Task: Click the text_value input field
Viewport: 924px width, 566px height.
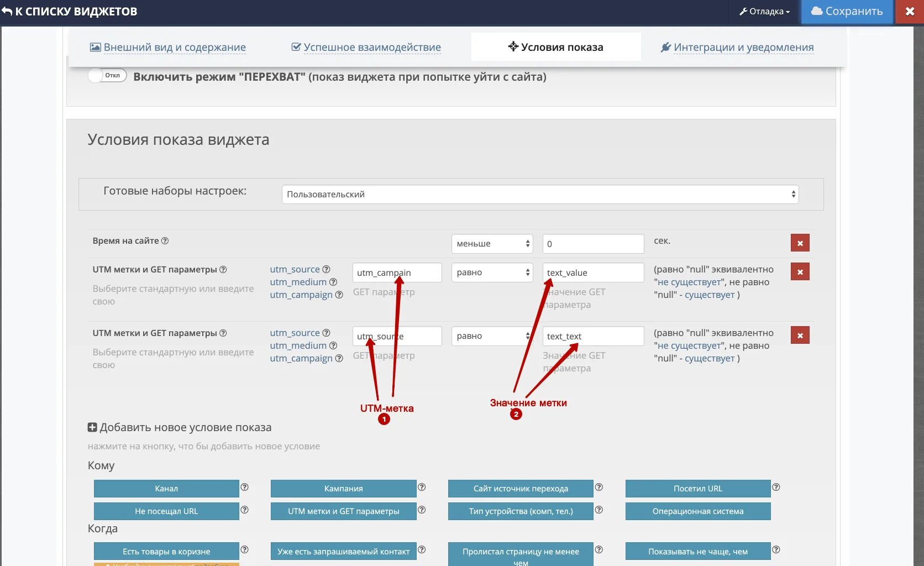Action: coord(593,272)
